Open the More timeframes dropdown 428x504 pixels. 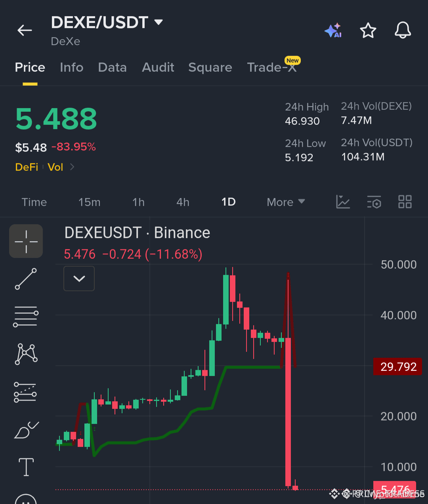click(286, 202)
